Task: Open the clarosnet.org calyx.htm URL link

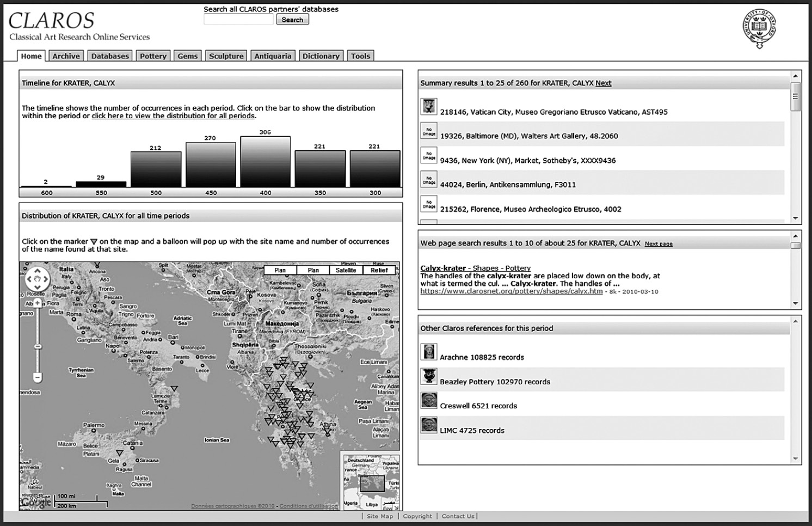Action: pos(512,291)
